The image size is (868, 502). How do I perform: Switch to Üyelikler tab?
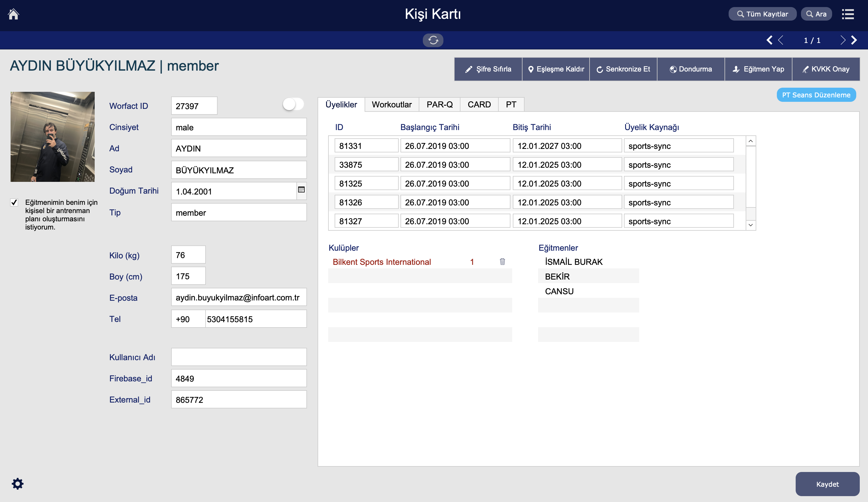(341, 104)
